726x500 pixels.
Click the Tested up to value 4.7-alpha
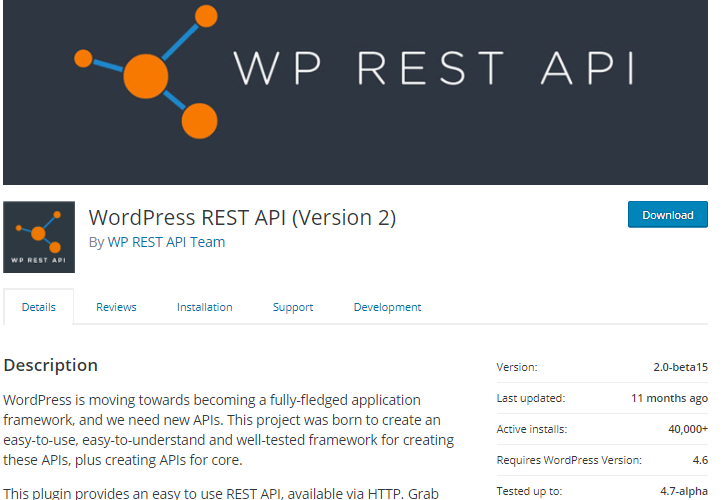pyautogui.click(x=684, y=491)
